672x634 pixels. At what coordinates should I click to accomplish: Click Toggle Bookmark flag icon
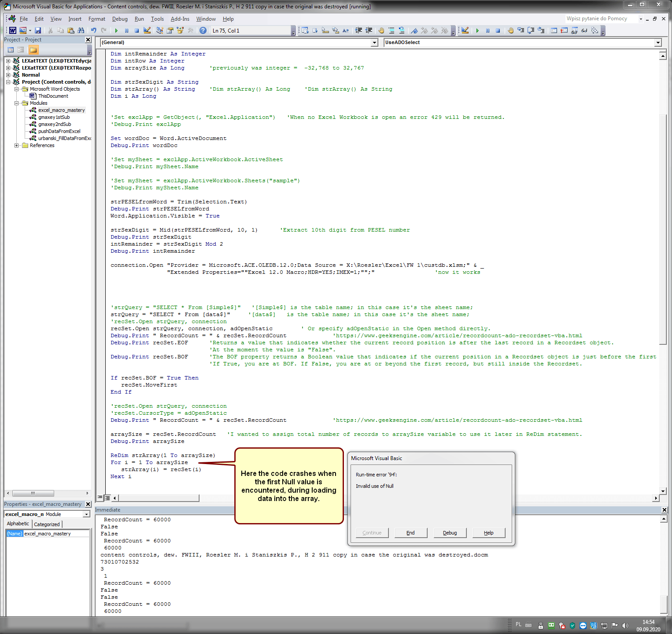point(414,30)
